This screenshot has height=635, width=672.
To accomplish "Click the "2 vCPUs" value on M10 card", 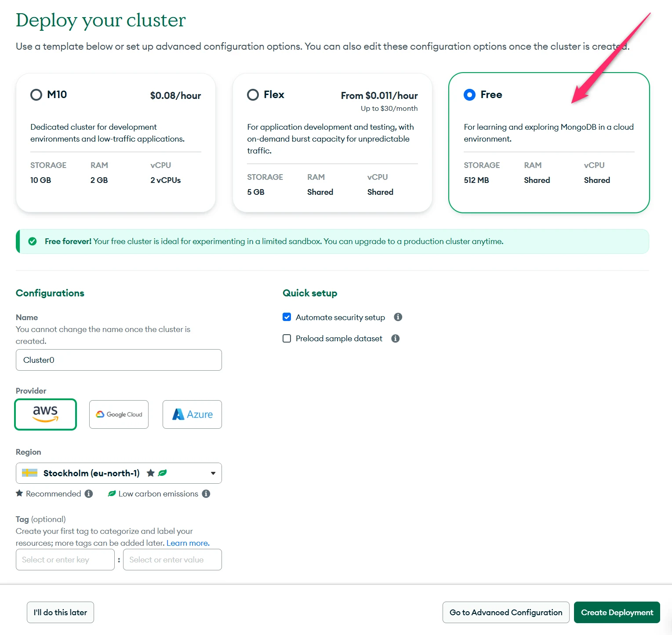I will [x=166, y=180].
